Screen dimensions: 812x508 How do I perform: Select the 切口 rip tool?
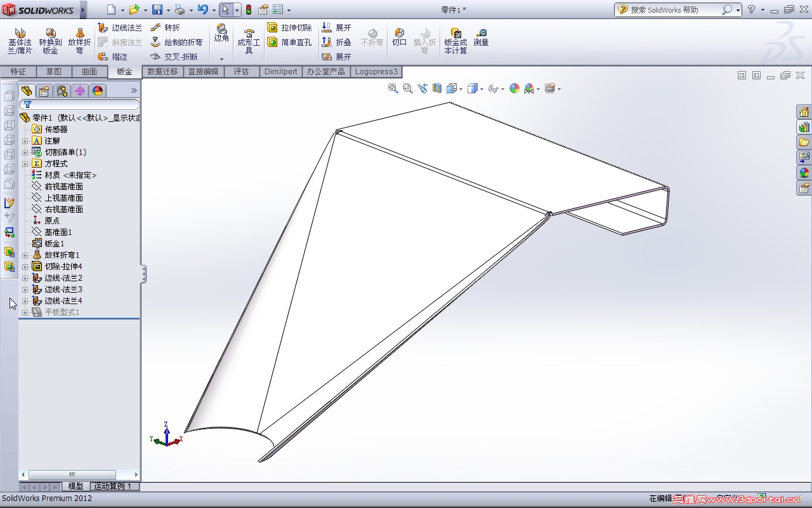click(x=399, y=37)
